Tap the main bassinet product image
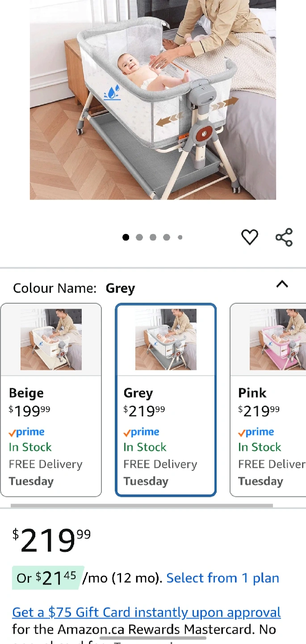Screen dimensions: 306x644 coord(153,99)
